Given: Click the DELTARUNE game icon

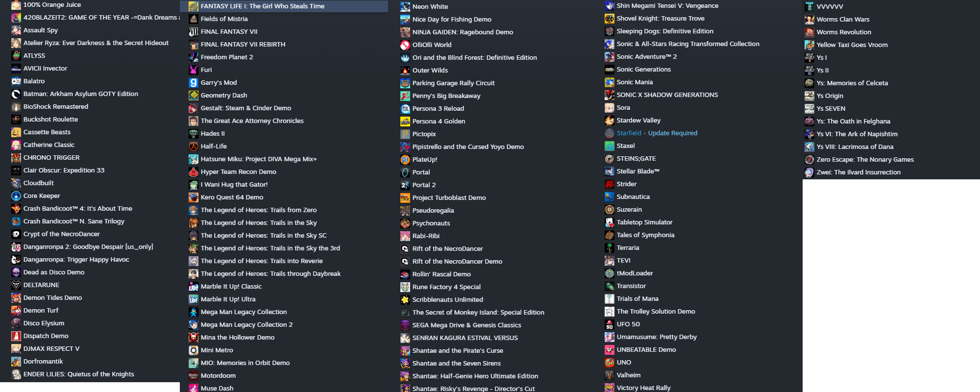Looking at the screenshot, I should click(x=16, y=285).
